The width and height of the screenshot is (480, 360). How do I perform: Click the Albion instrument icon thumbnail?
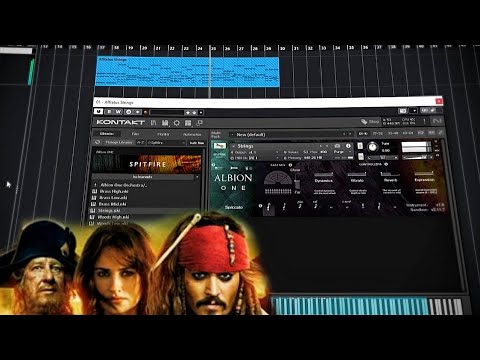[220, 146]
